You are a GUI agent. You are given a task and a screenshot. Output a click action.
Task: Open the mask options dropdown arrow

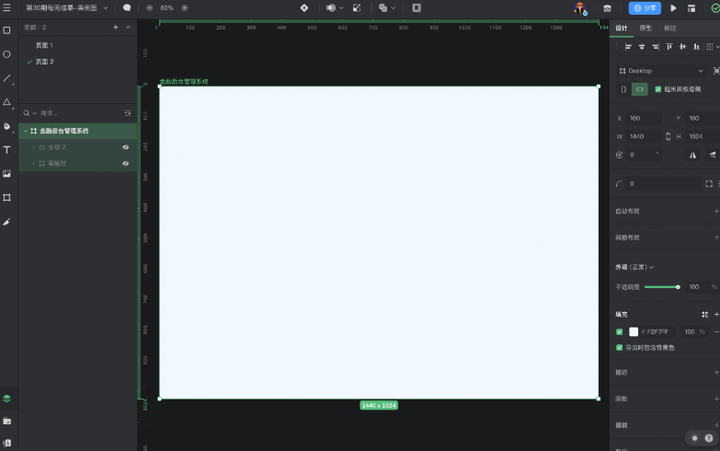[341, 8]
